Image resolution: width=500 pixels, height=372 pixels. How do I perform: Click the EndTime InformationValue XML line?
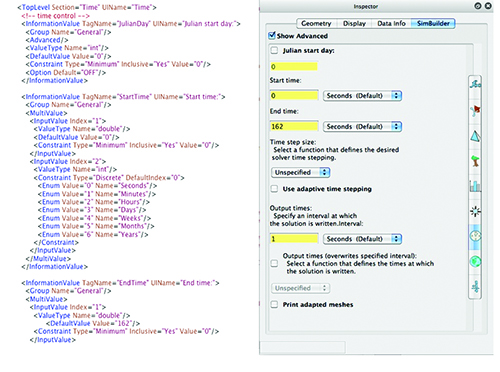coord(120,283)
